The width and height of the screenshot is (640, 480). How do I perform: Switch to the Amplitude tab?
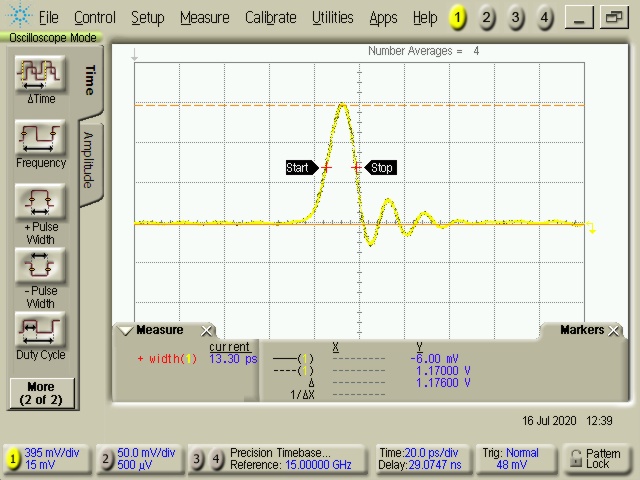[x=88, y=160]
